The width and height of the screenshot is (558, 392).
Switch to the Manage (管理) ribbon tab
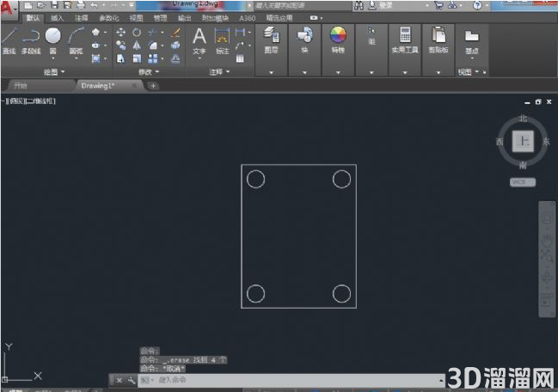coord(160,18)
